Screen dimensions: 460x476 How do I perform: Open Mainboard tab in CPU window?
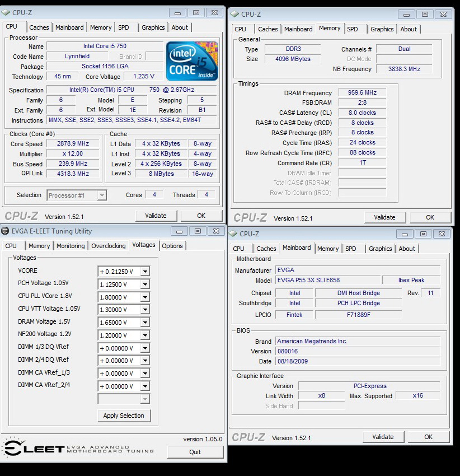69,27
